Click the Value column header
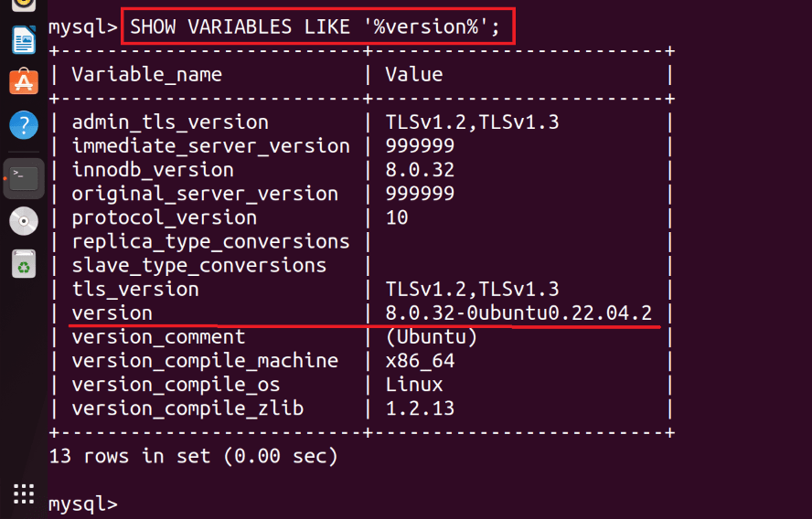Screen dimensions: 812x519 (413, 75)
